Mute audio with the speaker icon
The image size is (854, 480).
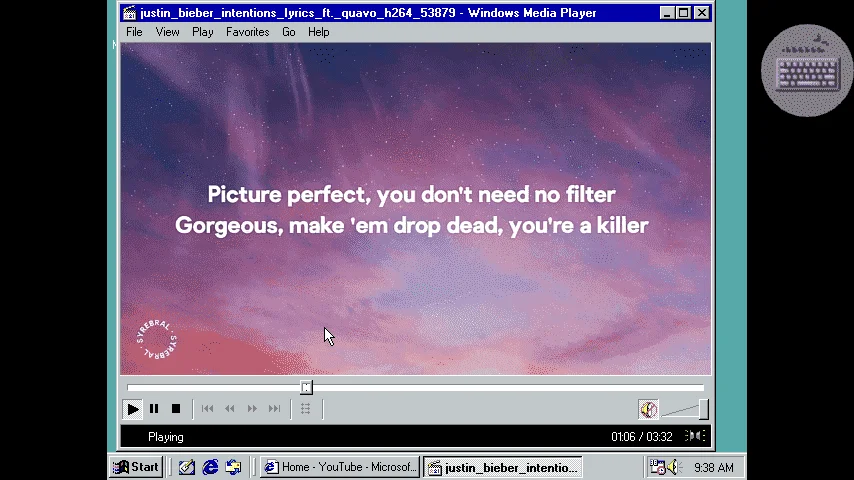648,409
